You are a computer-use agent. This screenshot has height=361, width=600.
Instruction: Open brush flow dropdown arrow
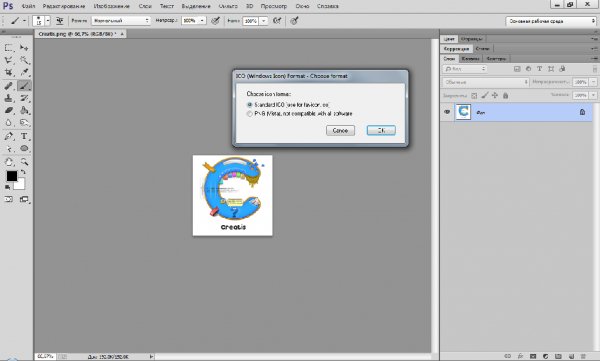pyautogui.click(x=264, y=21)
